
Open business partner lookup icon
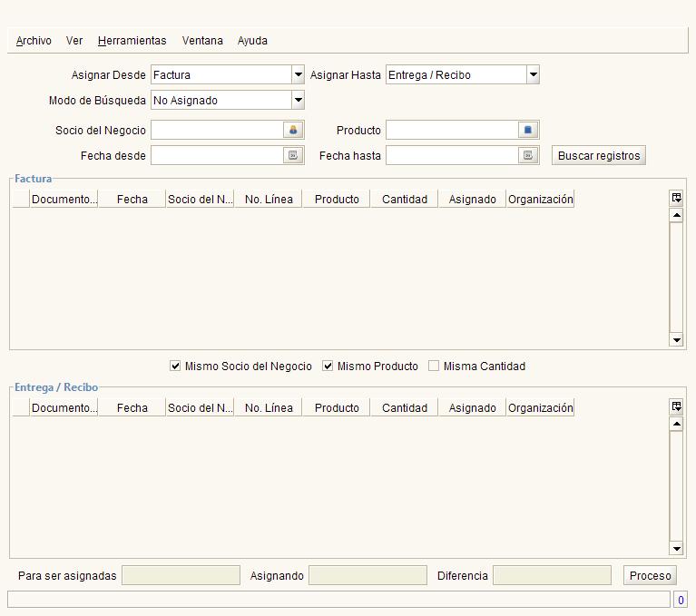point(293,130)
